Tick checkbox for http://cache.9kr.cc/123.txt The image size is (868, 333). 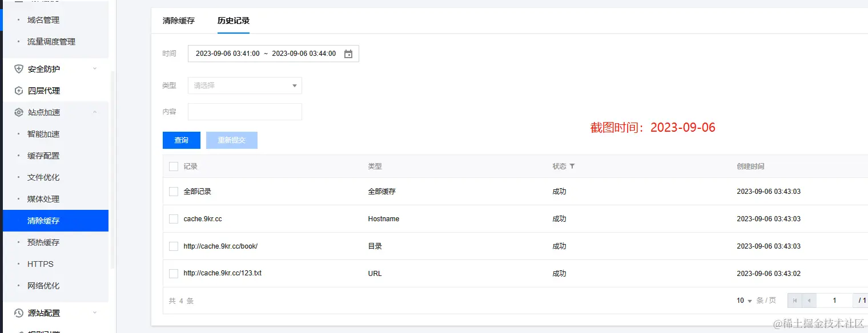[x=174, y=274]
